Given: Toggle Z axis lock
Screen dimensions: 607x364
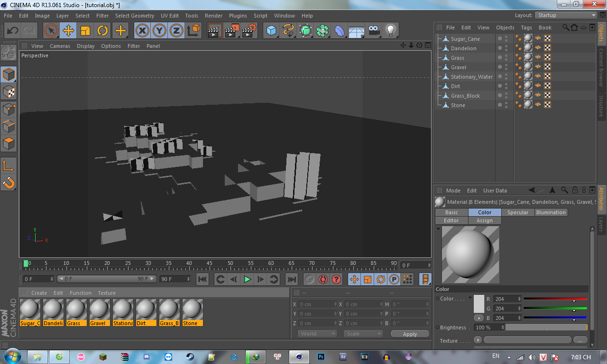Looking at the screenshot, I should click(x=176, y=31).
